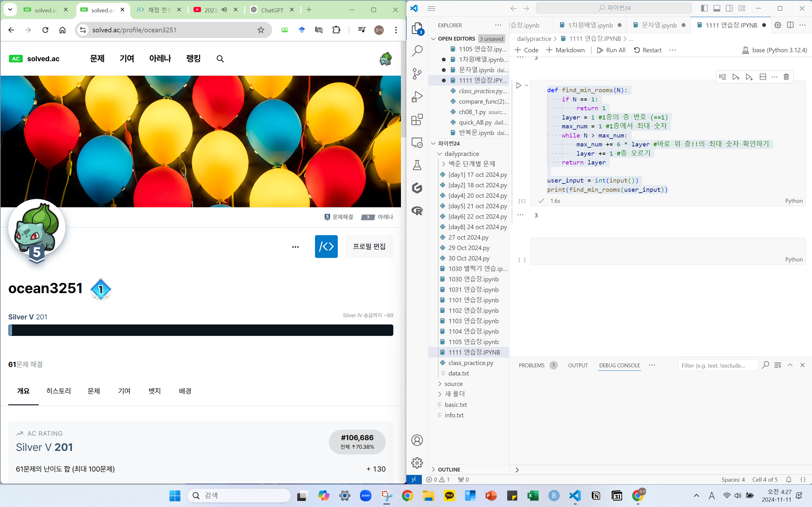Switch to the OUTPUT panel tab
This screenshot has width=812, height=507.
tap(578, 365)
